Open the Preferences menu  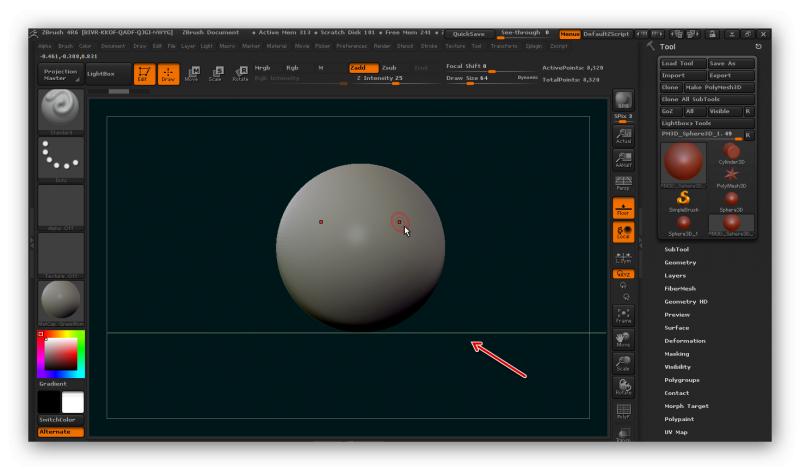pos(352,46)
